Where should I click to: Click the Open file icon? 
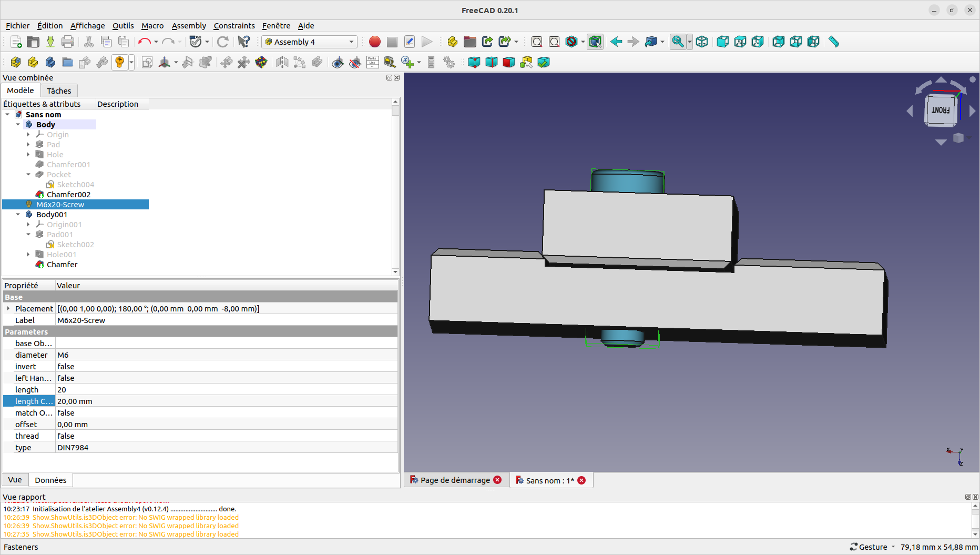coord(33,42)
